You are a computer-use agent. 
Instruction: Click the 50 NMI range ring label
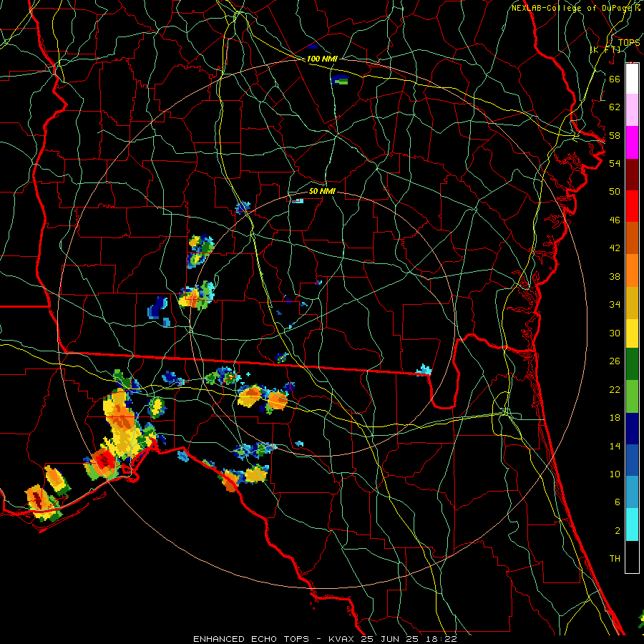click(x=322, y=191)
